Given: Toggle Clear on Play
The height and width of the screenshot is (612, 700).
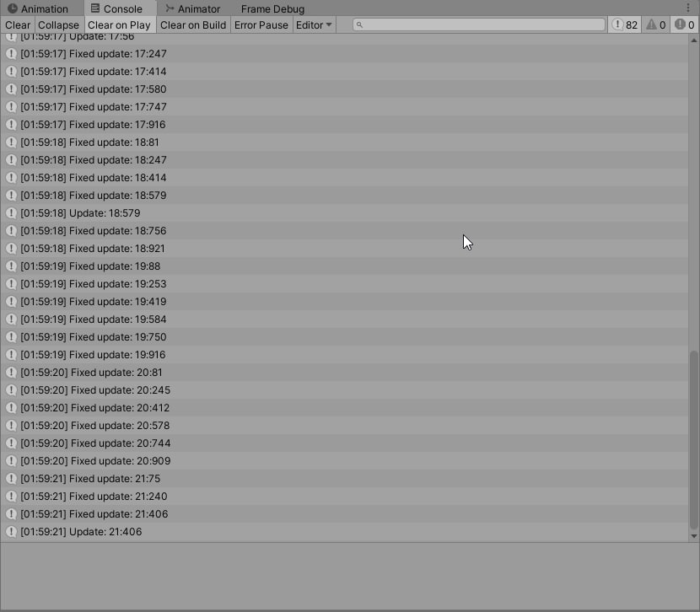Looking at the screenshot, I should (120, 25).
